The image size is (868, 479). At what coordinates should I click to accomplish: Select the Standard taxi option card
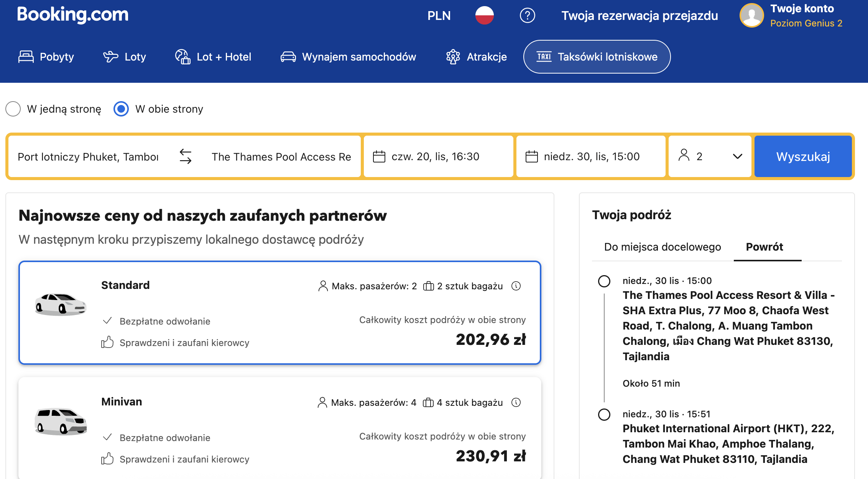(280, 313)
